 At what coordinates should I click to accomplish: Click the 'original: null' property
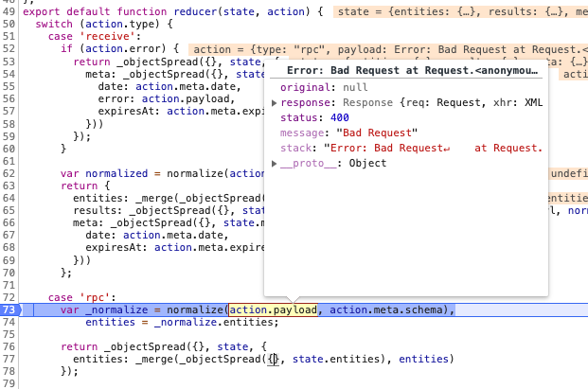324,87
